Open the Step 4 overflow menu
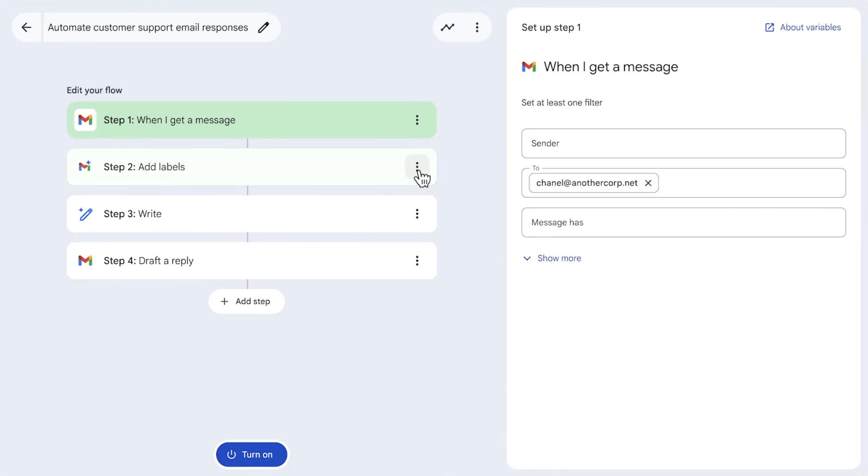 tap(417, 261)
